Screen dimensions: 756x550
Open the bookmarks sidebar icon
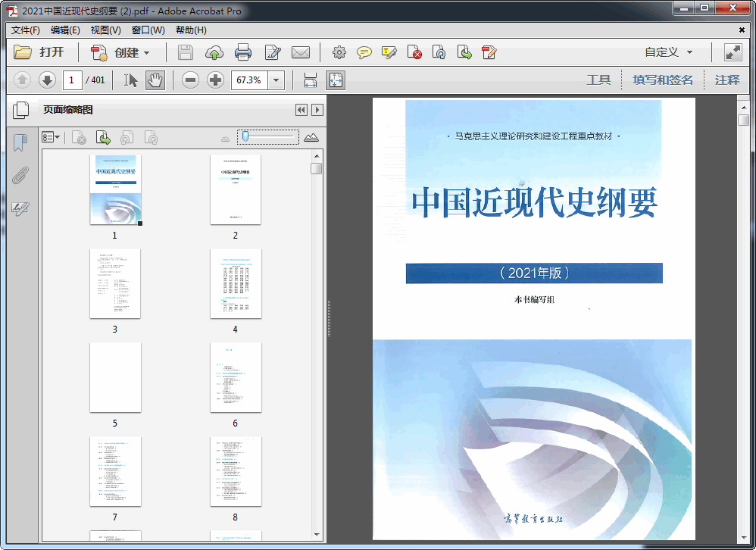[20, 142]
